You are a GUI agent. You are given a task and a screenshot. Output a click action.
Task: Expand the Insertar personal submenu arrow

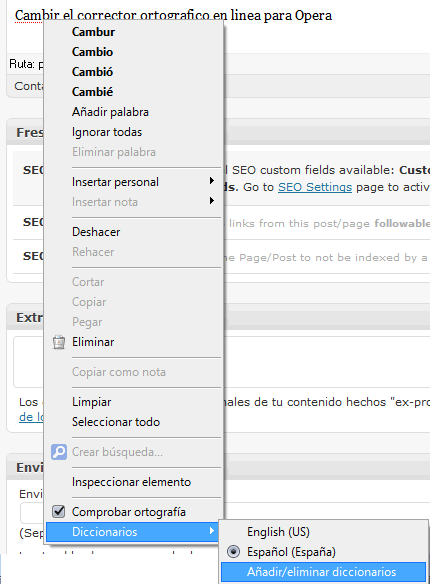[x=212, y=181]
